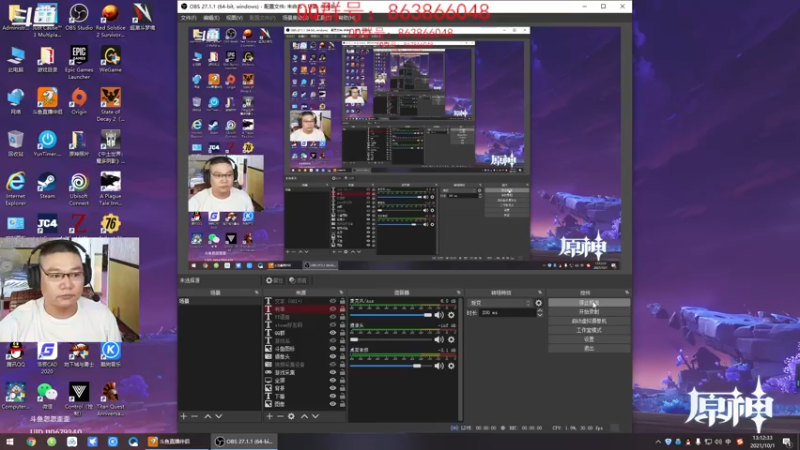Launch Steam from the desktop

pyautogui.click(x=47, y=186)
